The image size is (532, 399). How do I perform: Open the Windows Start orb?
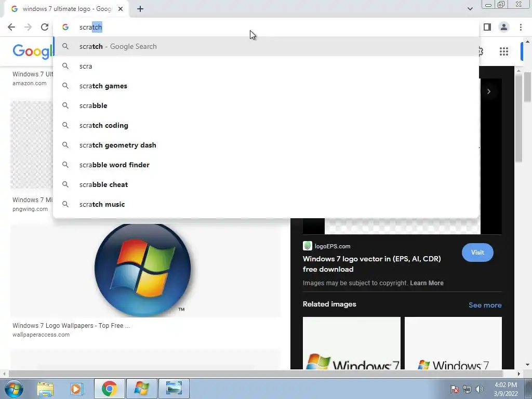tap(14, 389)
